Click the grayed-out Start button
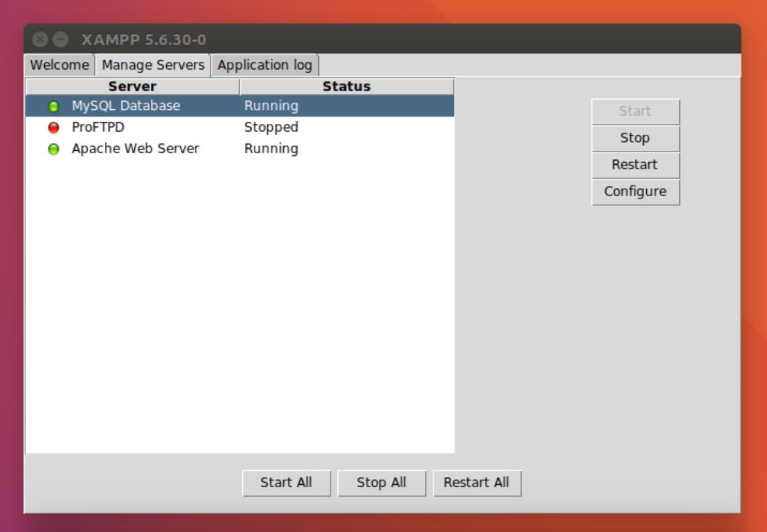 [635, 111]
